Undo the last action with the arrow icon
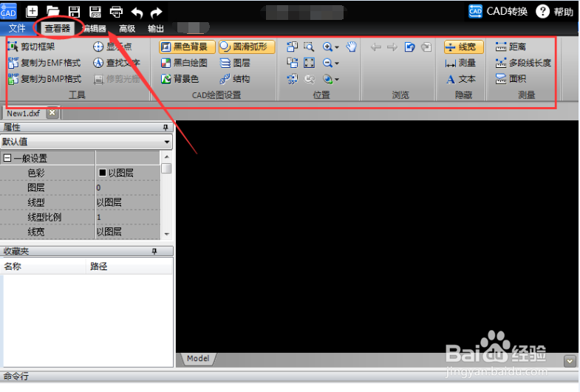 [x=137, y=13]
